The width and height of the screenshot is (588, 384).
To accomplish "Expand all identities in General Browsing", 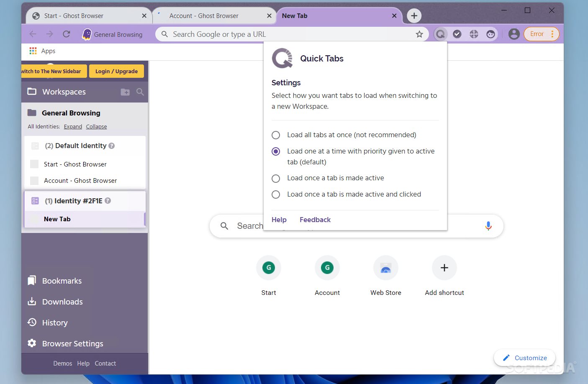I will (x=73, y=127).
